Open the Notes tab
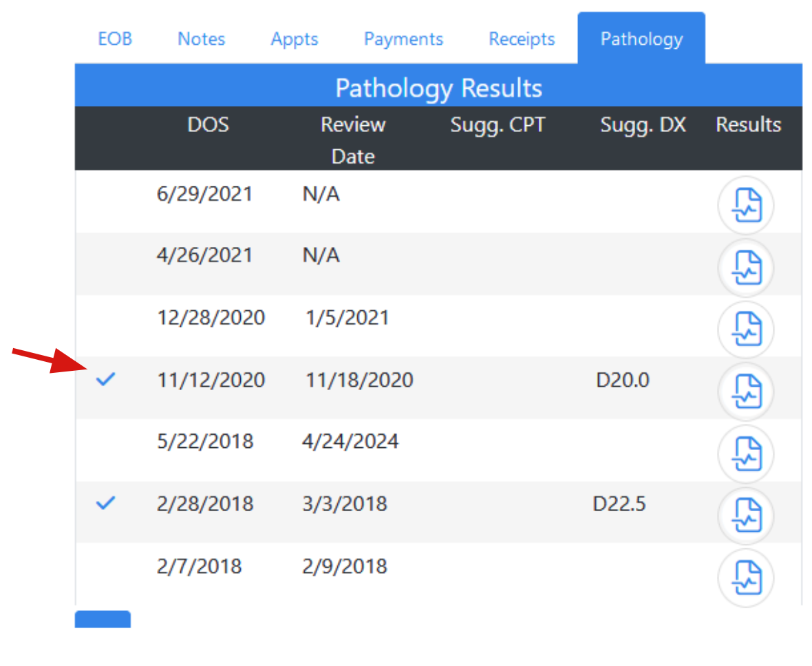The height and width of the screenshot is (666, 812). pyautogui.click(x=201, y=39)
